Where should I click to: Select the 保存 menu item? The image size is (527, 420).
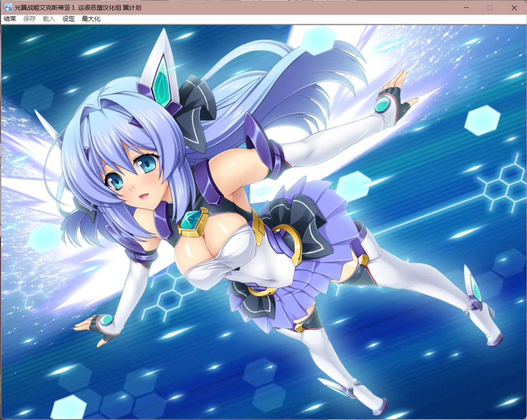[x=29, y=19]
